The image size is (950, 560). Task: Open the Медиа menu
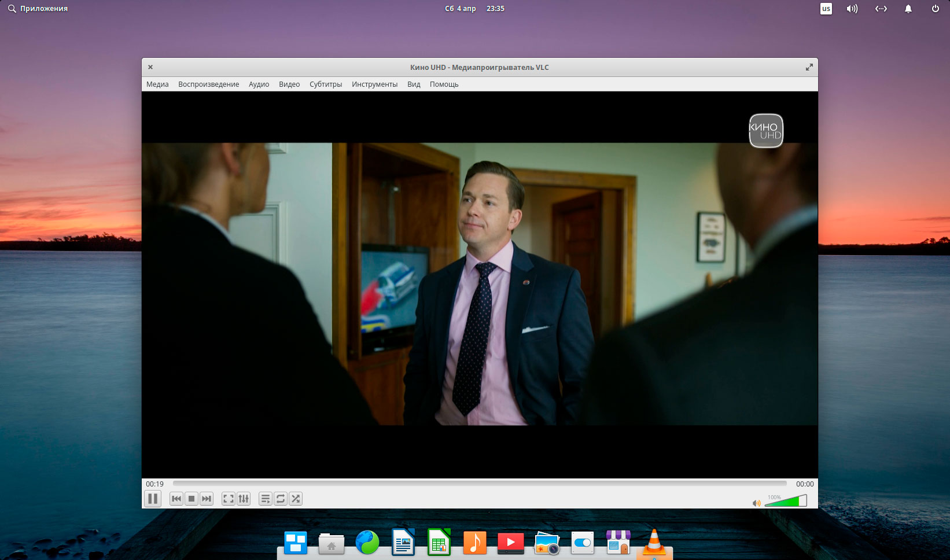pos(157,84)
